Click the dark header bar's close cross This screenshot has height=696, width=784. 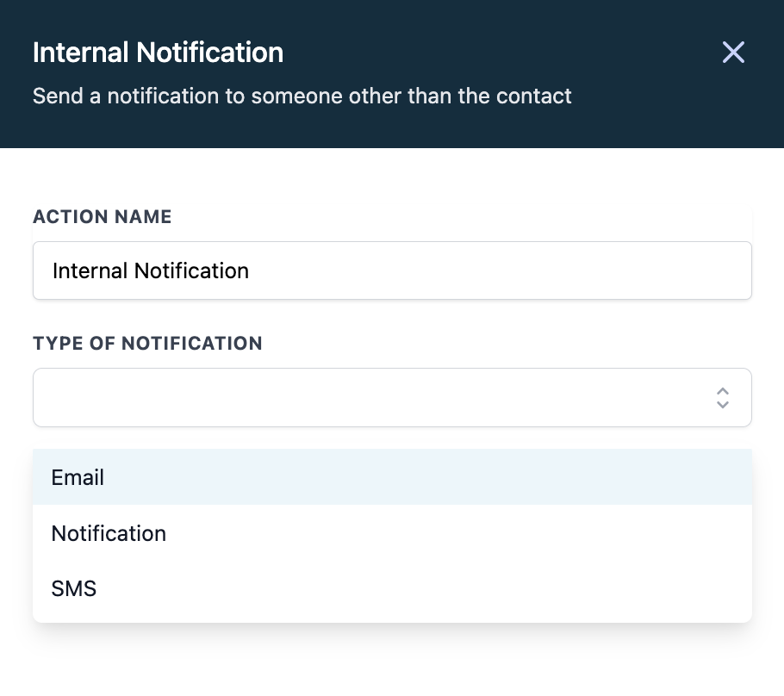[733, 53]
